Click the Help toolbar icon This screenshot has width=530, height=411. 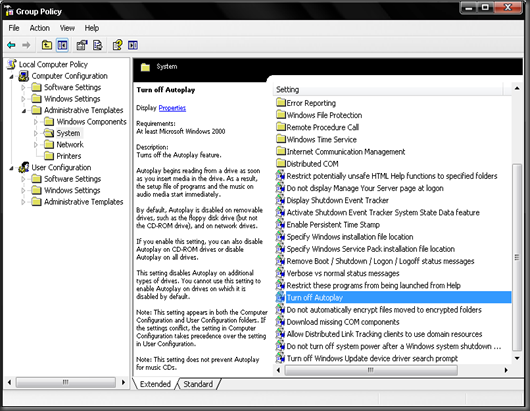117,45
